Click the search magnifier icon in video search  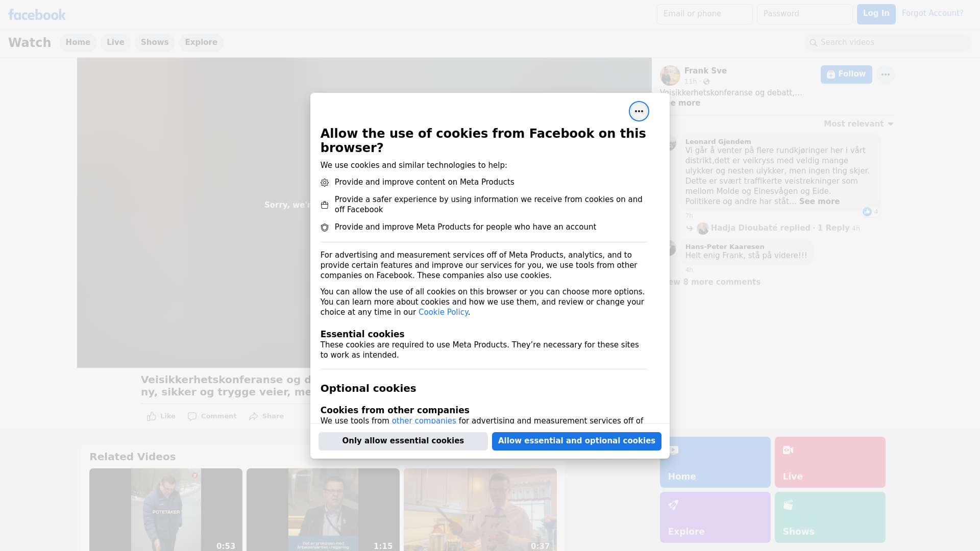click(814, 43)
